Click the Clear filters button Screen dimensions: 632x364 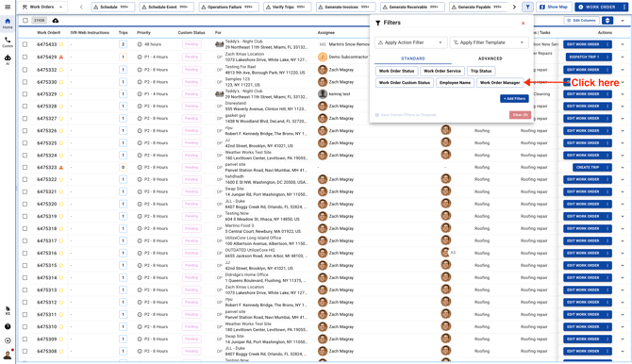click(x=520, y=115)
